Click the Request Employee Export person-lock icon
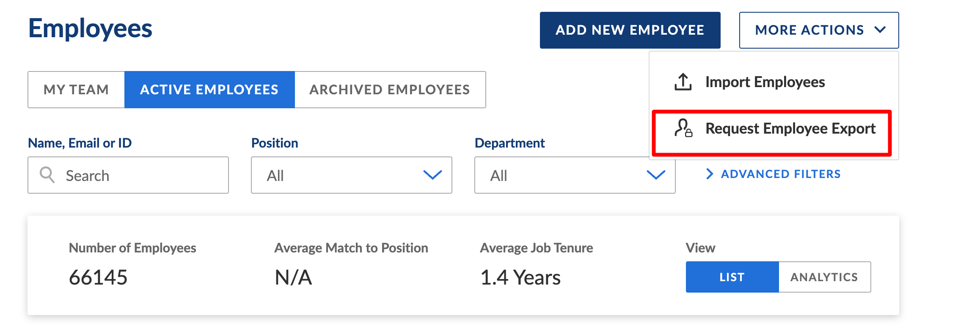This screenshot has width=980, height=326. tap(683, 128)
